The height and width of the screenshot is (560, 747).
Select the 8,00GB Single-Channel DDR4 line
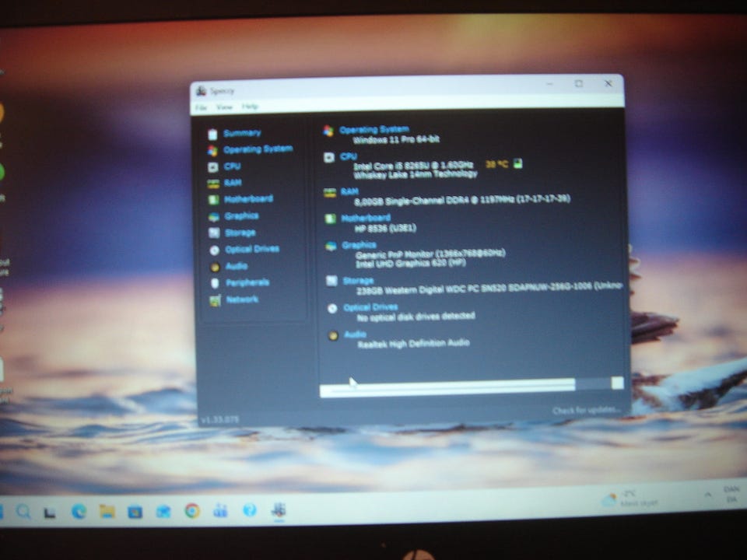(x=462, y=200)
